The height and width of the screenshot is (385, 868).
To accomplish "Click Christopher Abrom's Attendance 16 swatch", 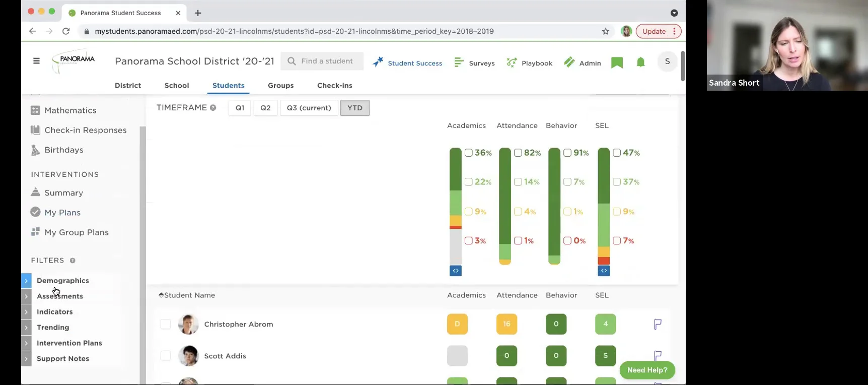I will [507, 324].
